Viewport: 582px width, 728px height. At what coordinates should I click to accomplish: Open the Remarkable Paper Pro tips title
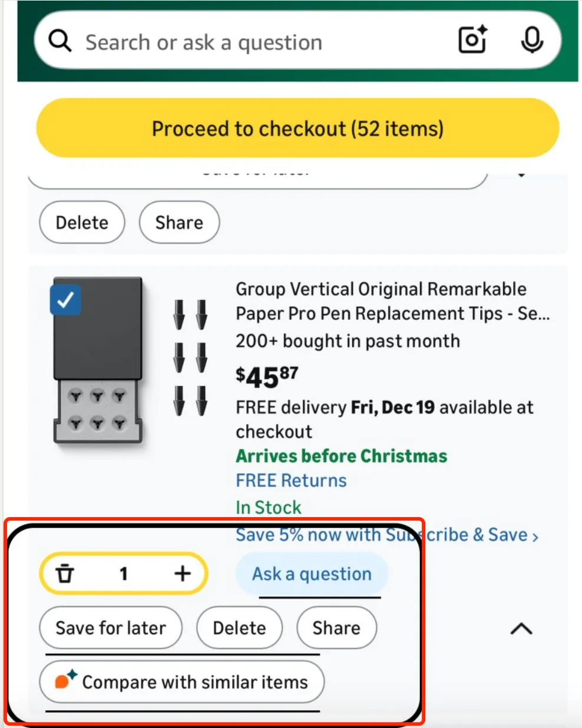coord(392,301)
